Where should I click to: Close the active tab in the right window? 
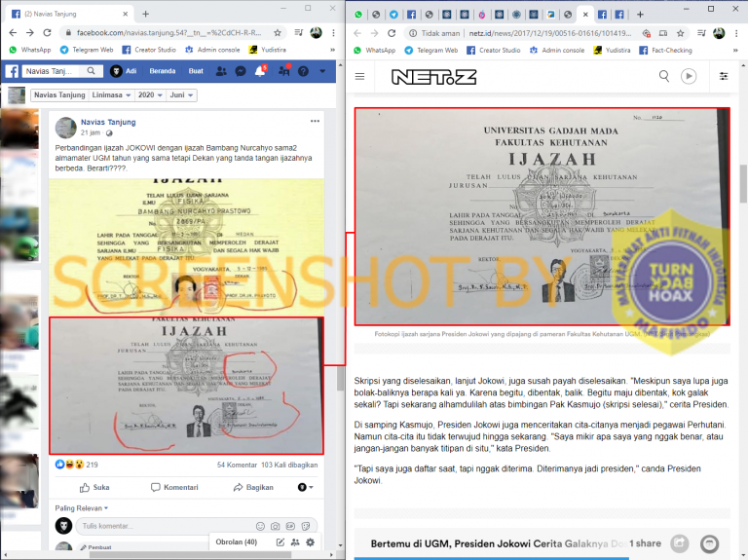(x=585, y=15)
